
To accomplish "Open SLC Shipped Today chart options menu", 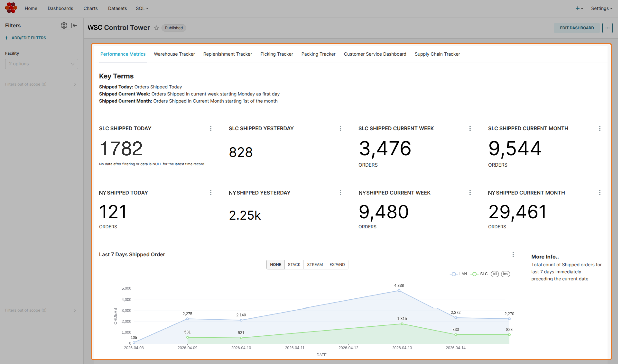I will pos(210,128).
